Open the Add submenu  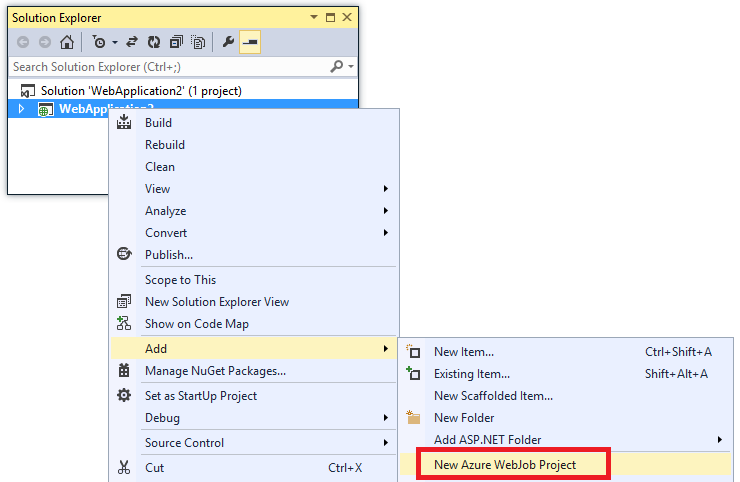point(254,349)
